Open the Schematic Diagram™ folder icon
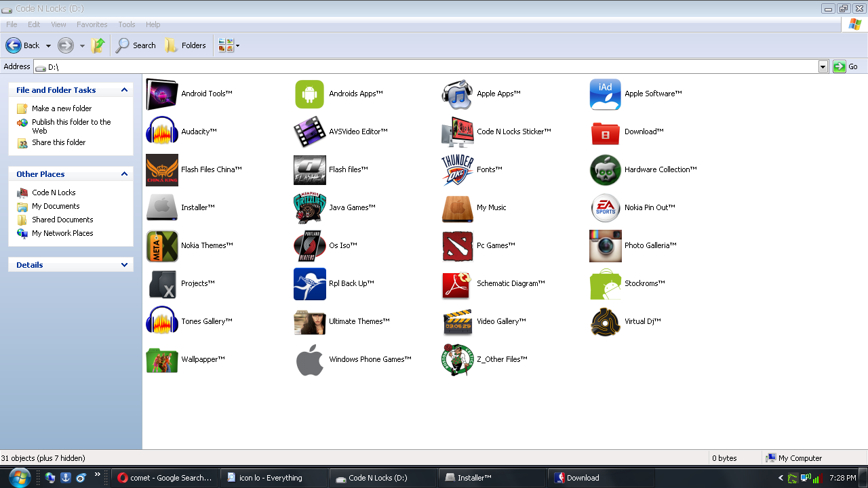The width and height of the screenshot is (868, 488). [458, 283]
